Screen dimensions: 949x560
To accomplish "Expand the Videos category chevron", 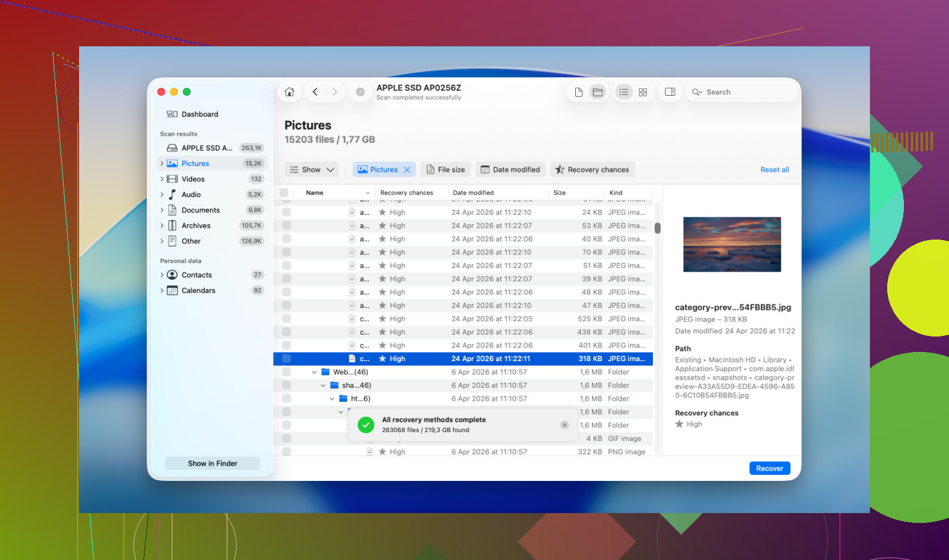I will [x=162, y=179].
